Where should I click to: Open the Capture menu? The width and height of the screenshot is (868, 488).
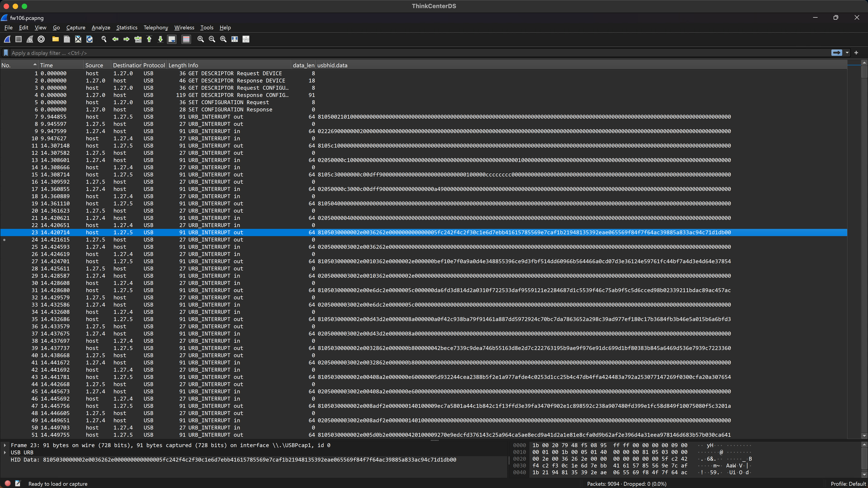point(75,28)
